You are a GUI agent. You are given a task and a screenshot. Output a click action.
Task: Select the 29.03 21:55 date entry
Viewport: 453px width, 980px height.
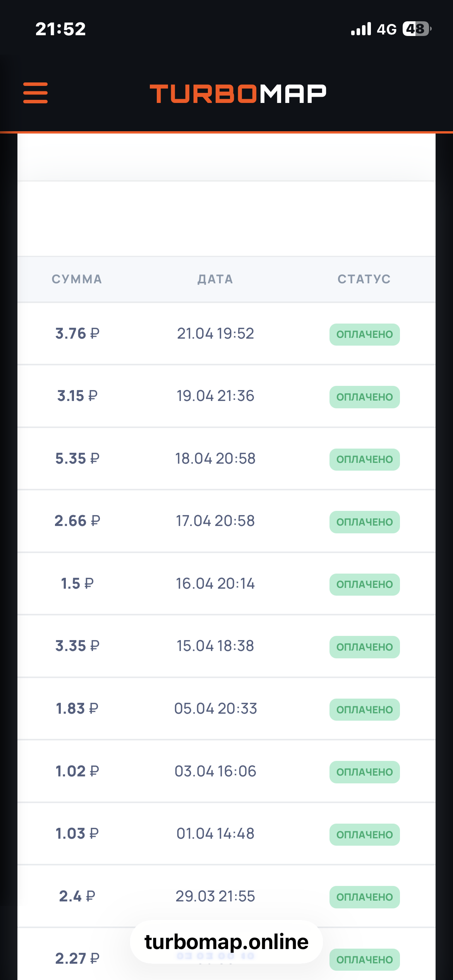[215, 896]
